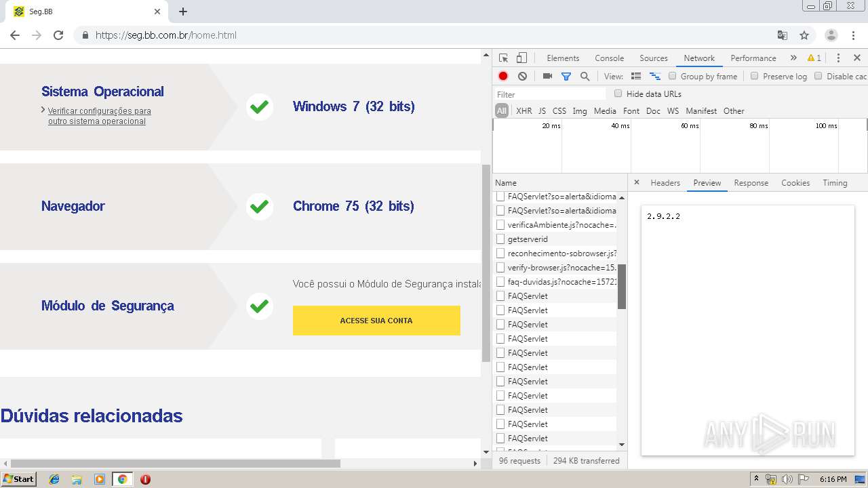Enable Group by frame checkbox
The height and width of the screenshot is (488, 868).
pyautogui.click(x=673, y=76)
